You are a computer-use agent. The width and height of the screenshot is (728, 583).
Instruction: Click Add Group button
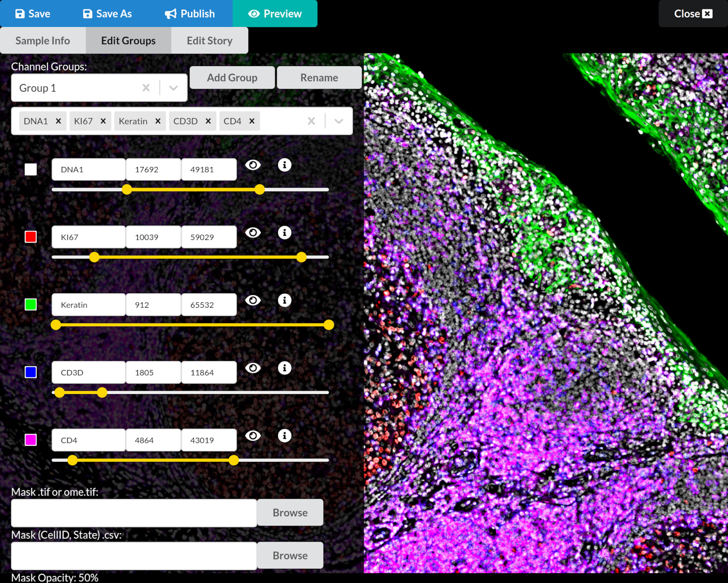pos(232,77)
